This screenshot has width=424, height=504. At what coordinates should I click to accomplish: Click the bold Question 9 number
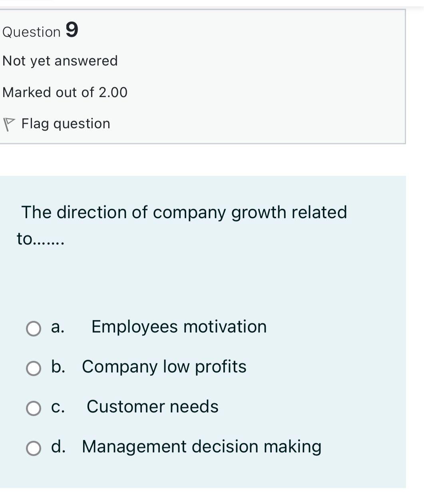coord(72,30)
